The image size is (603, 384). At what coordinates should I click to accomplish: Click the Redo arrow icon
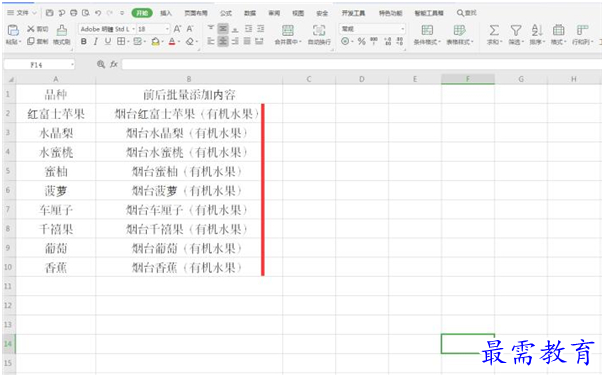tap(110, 13)
